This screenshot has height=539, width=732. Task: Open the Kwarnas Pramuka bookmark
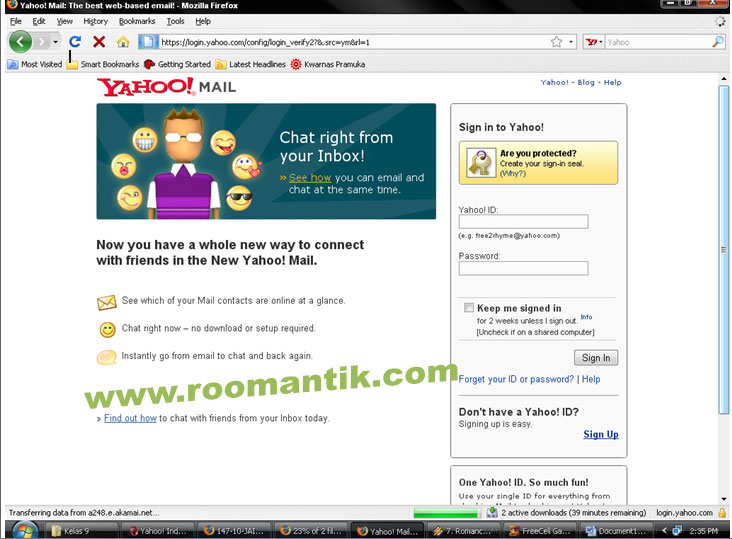point(328,64)
